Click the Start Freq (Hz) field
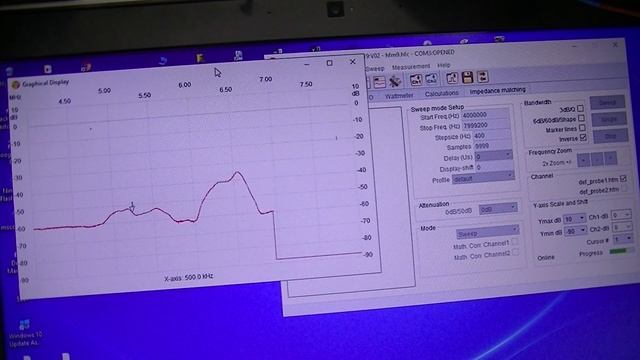The width and height of the screenshot is (640, 360). point(485,115)
